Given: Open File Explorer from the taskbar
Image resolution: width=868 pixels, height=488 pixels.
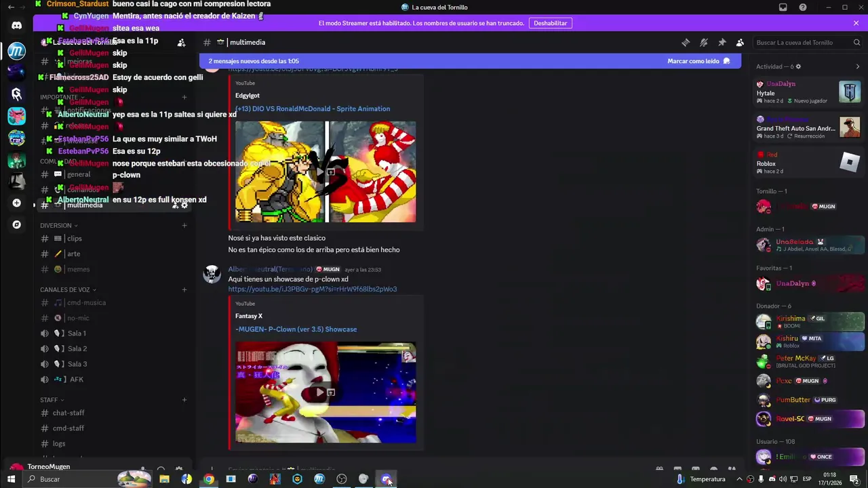Looking at the screenshot, I should point(164,479).
